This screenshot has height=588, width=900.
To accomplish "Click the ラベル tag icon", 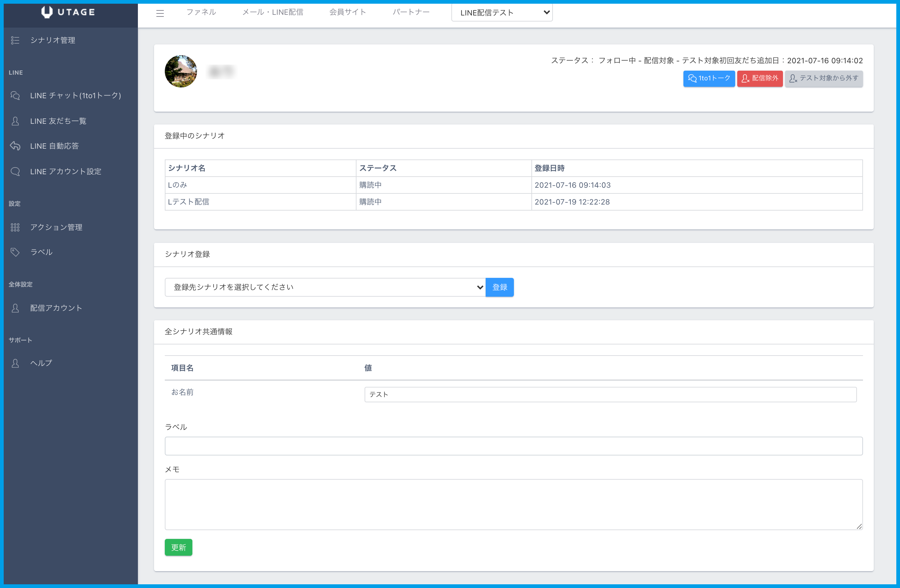I will tap(15, 252).
